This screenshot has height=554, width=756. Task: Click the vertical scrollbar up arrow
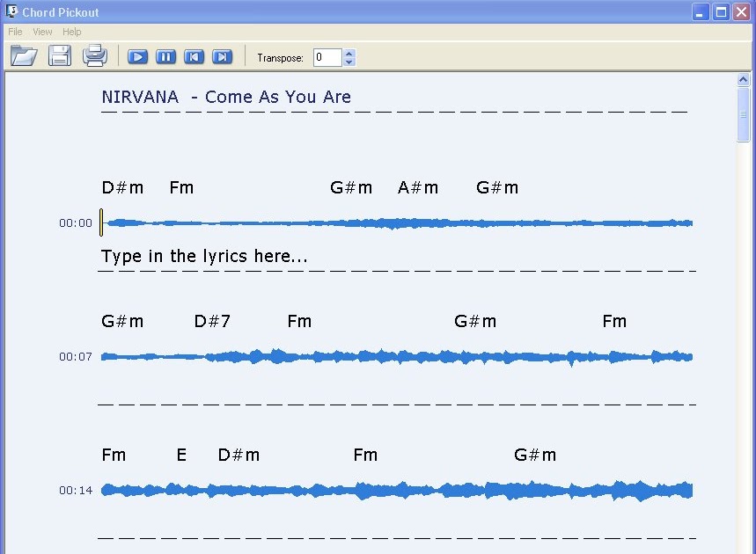tap(744, 79)
